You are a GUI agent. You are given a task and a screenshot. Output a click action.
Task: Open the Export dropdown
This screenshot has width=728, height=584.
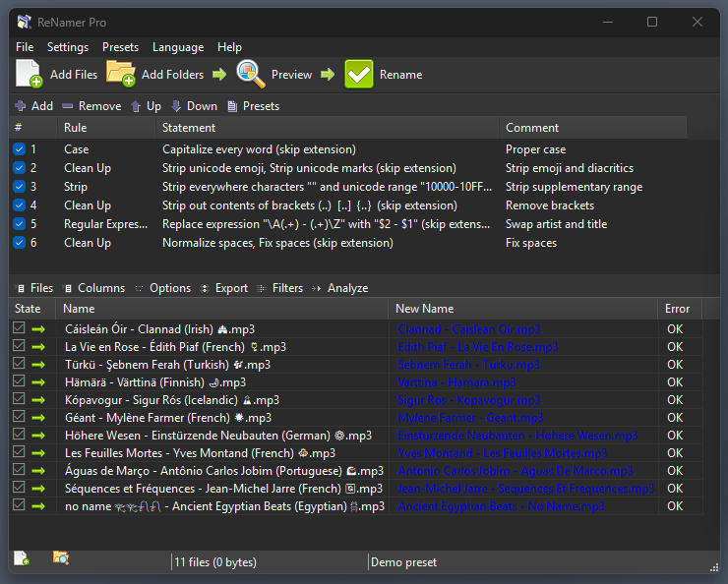click(x=223, y=288)
